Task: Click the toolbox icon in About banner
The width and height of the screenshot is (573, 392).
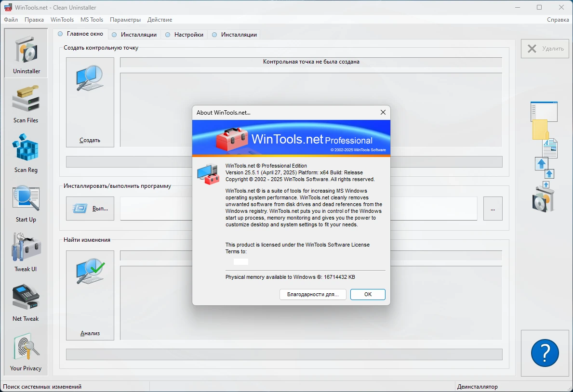Action: (232, 139)
